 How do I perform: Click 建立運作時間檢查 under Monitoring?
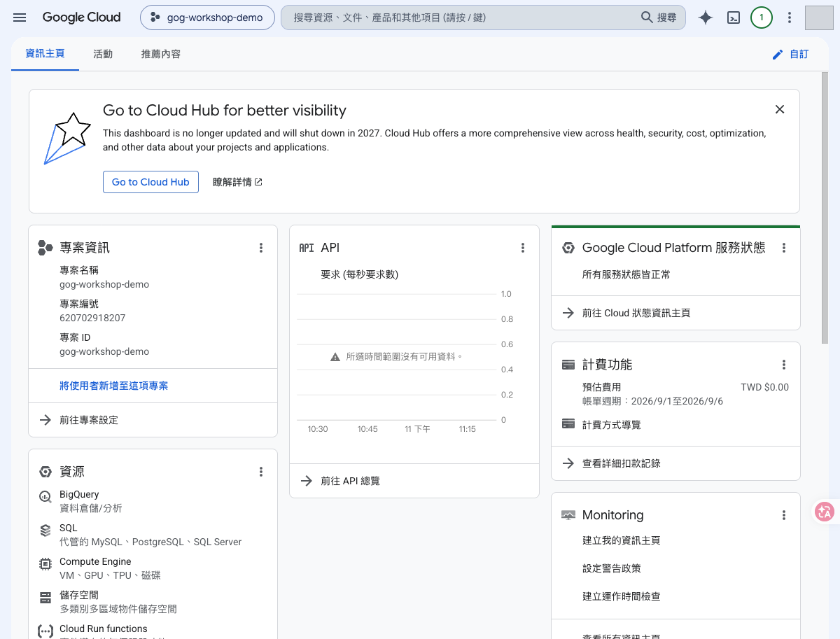(x=622, y=596)
